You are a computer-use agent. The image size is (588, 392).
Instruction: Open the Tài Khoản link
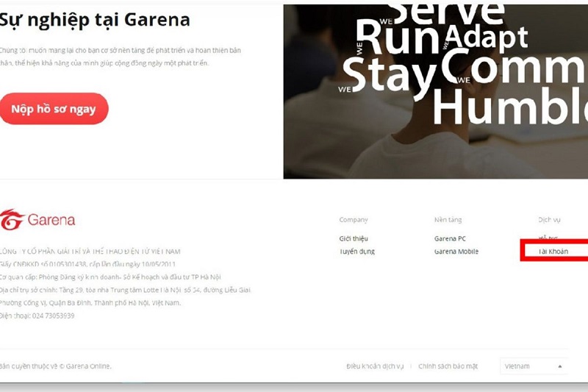tap(553, 252)
